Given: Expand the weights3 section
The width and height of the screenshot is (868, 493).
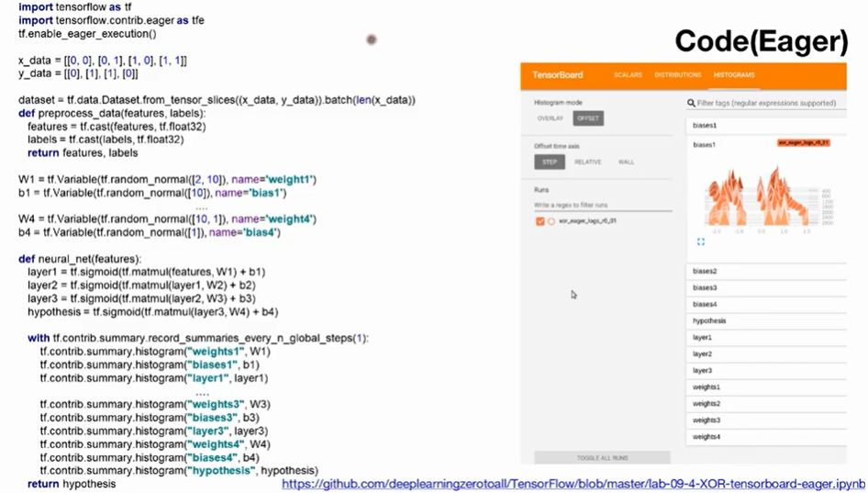Looking at the screenshot, I should pyautogui.click(x=766, y=420).
